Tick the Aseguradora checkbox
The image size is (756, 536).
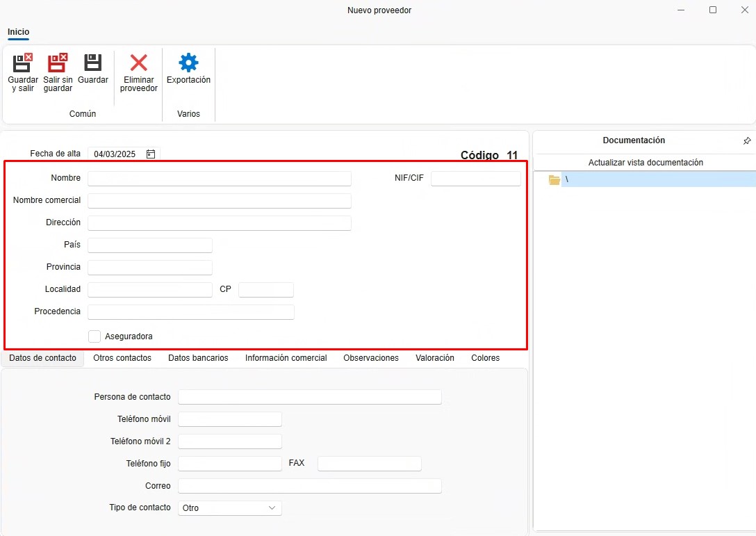click(94, 336)
